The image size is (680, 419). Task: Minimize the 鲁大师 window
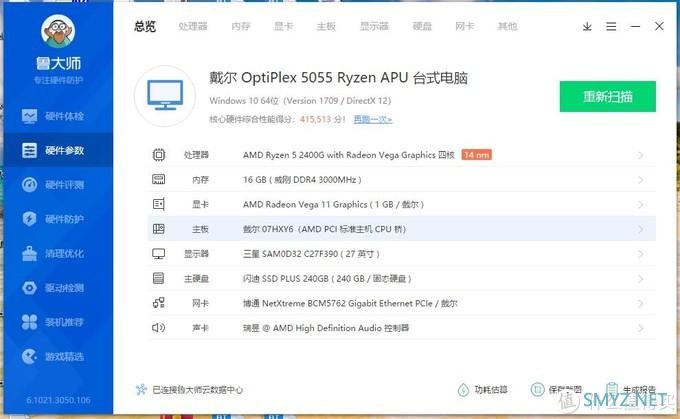point(635,26)
